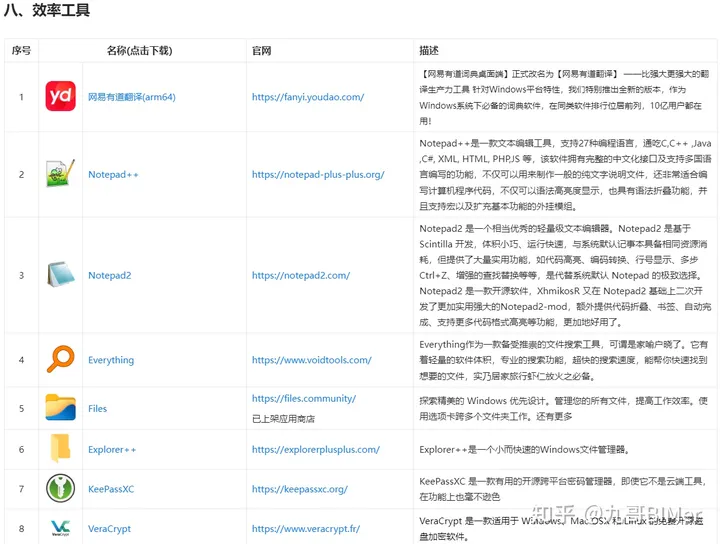Image resolution: width=720 pixels, height=544 pixels.
Task: Click the Notepad++ chameleon icon
Action: coord(61,173)
